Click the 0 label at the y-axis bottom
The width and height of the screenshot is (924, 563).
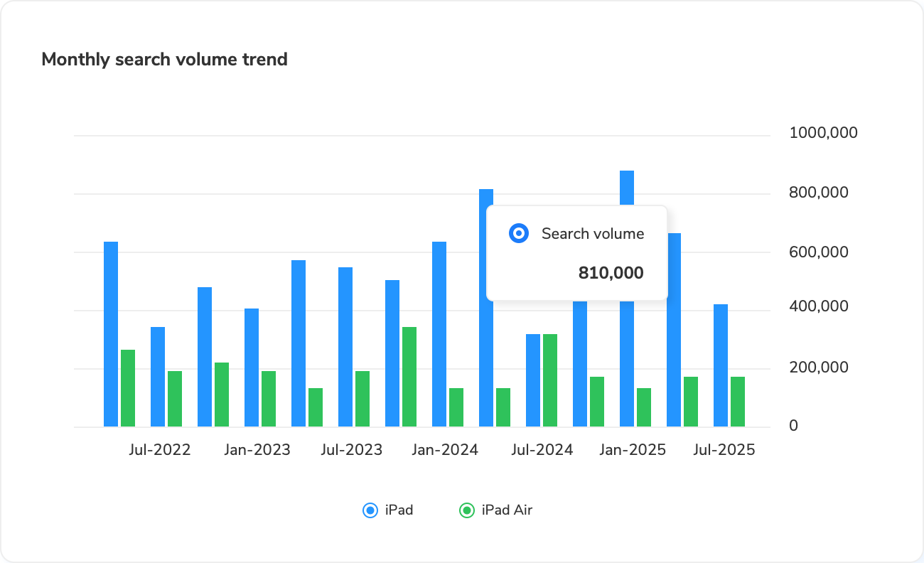coord(793,425)
